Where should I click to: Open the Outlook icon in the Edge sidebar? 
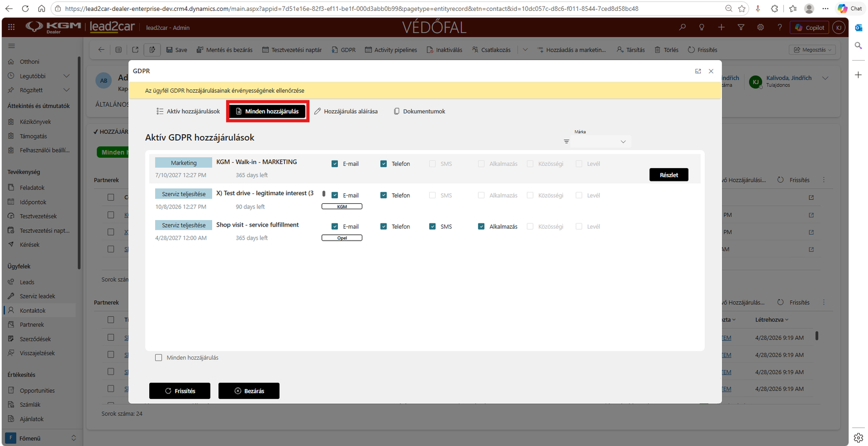point(858,28)
